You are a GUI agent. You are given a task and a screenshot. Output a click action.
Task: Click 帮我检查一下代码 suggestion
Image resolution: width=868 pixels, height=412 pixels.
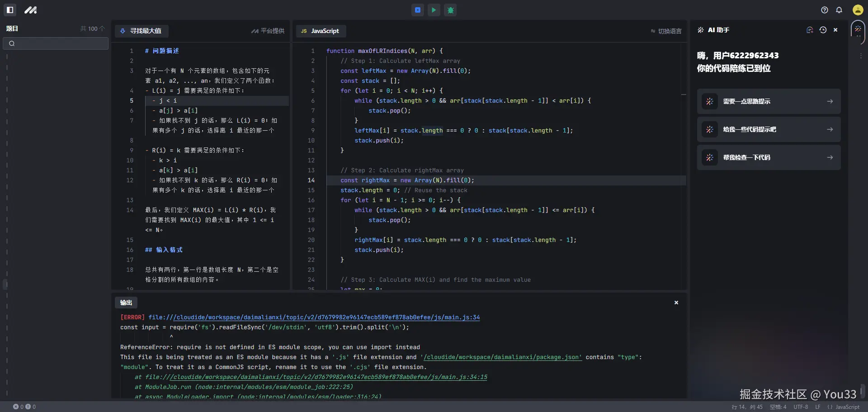tap(769, 157)
